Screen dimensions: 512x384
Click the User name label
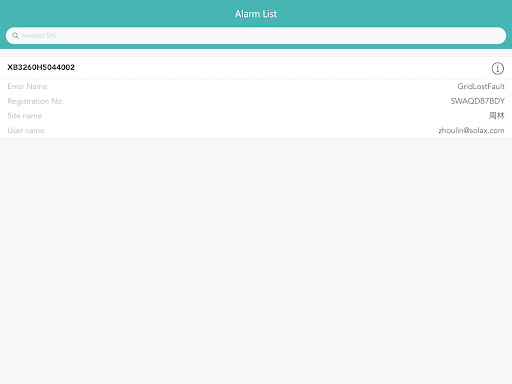point(26,130)
